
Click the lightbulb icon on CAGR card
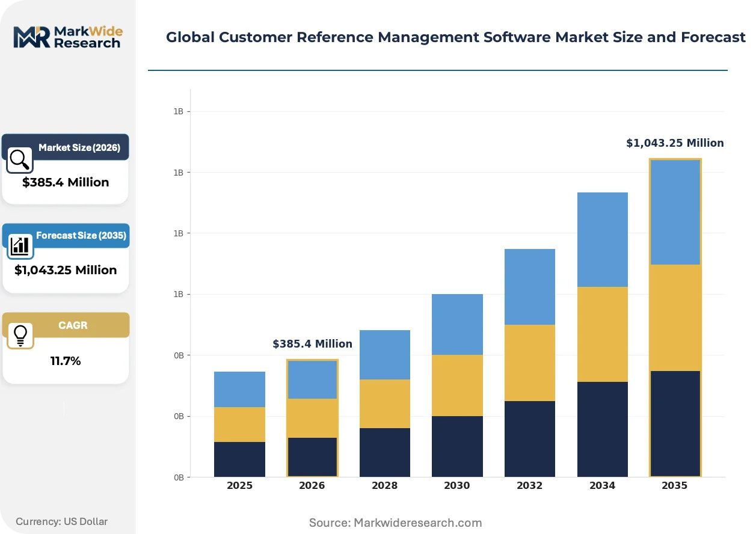click(20, 334)
